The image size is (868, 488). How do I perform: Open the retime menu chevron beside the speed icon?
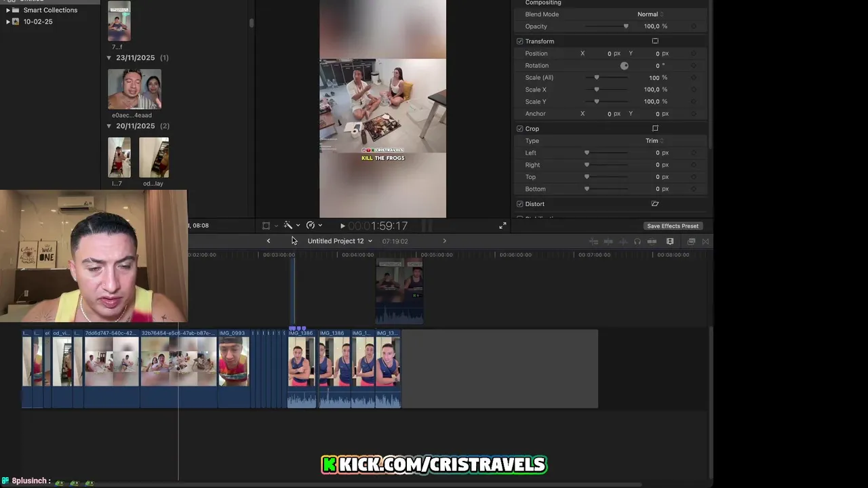[320, 226]
